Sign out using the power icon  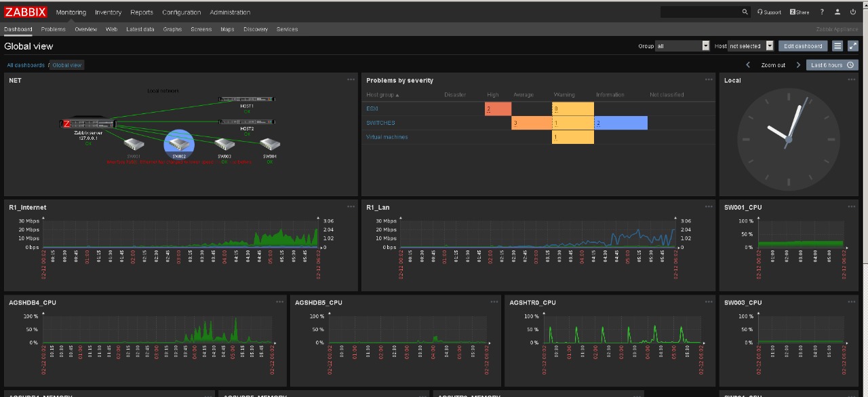[x=853, y=12]
